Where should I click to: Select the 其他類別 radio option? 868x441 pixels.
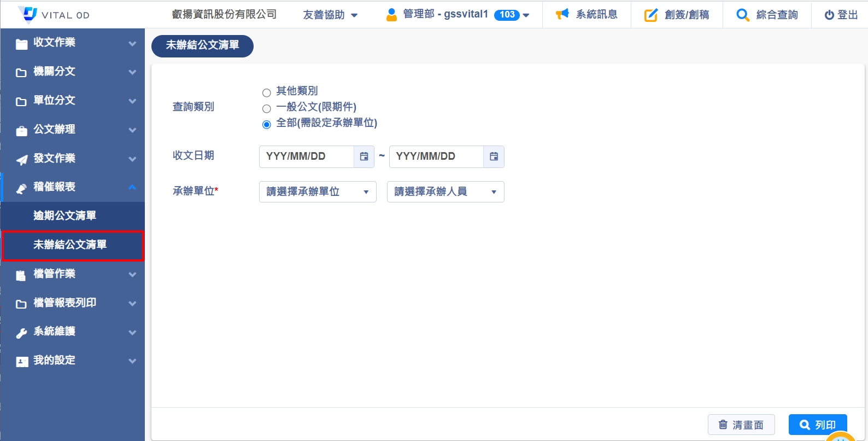267,93
